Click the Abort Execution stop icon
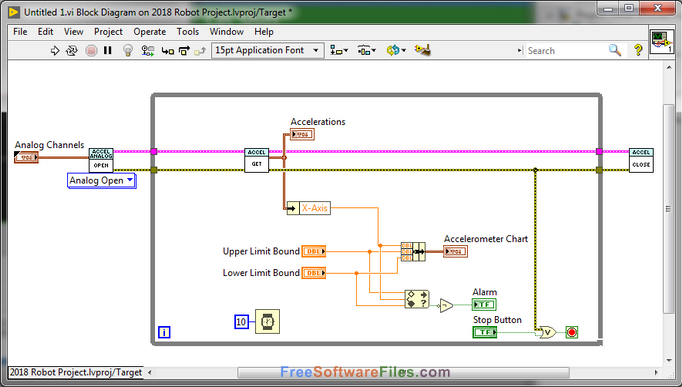Viewport: 682px width, 387px height. pyautogui.click(x=91, y=51)
